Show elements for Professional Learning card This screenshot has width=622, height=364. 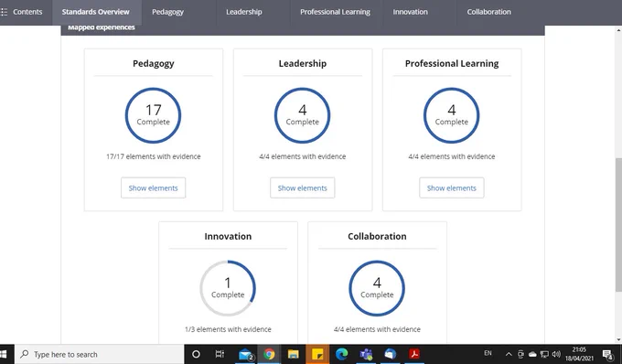click(452, 188)
